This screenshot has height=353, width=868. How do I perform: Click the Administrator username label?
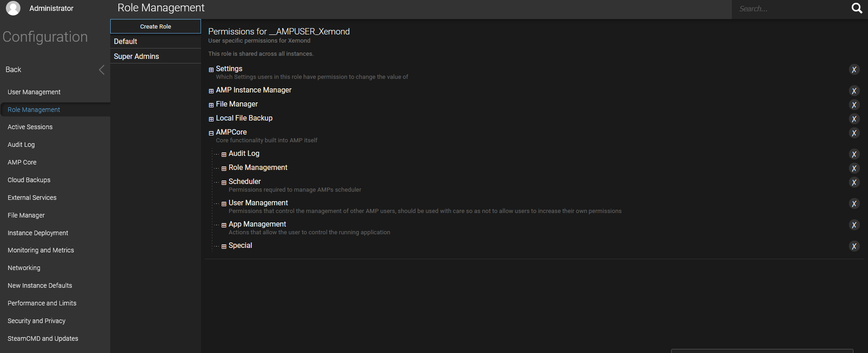(51, 8)
